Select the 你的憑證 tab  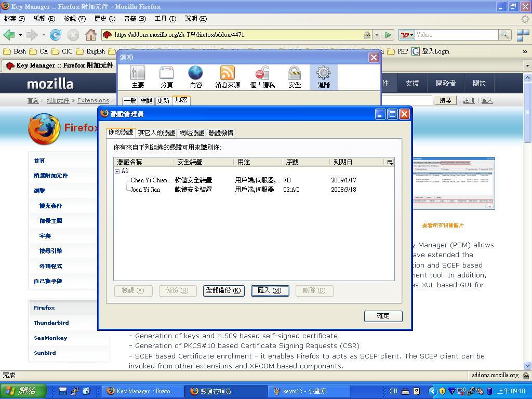[x=121, y=132]
